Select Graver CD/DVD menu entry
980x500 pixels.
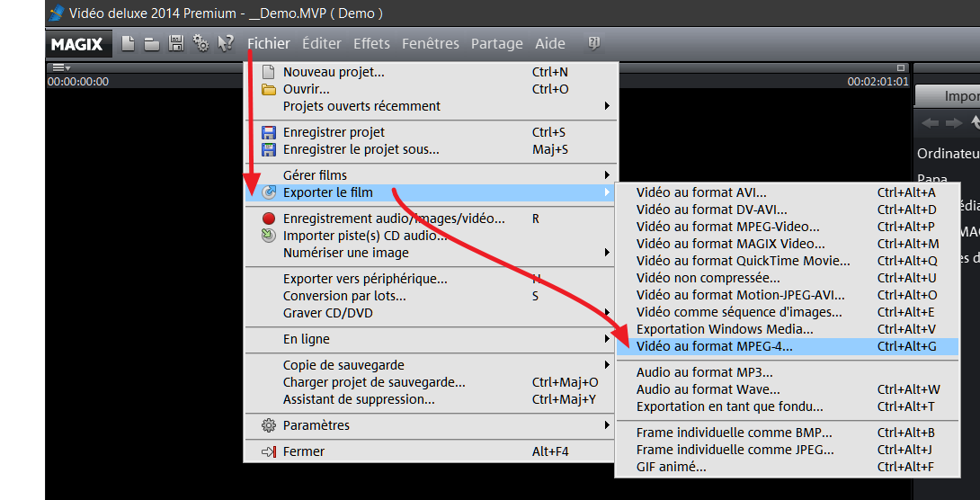(x=327, y=313)
